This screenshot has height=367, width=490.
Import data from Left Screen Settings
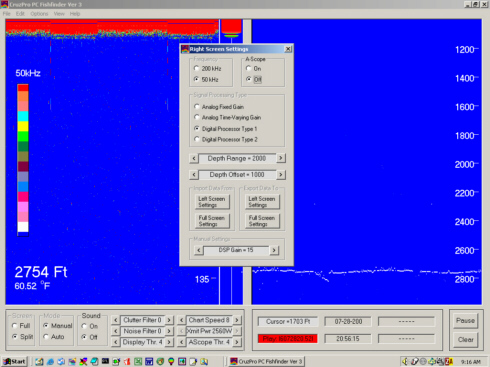[x=212, y=202]
